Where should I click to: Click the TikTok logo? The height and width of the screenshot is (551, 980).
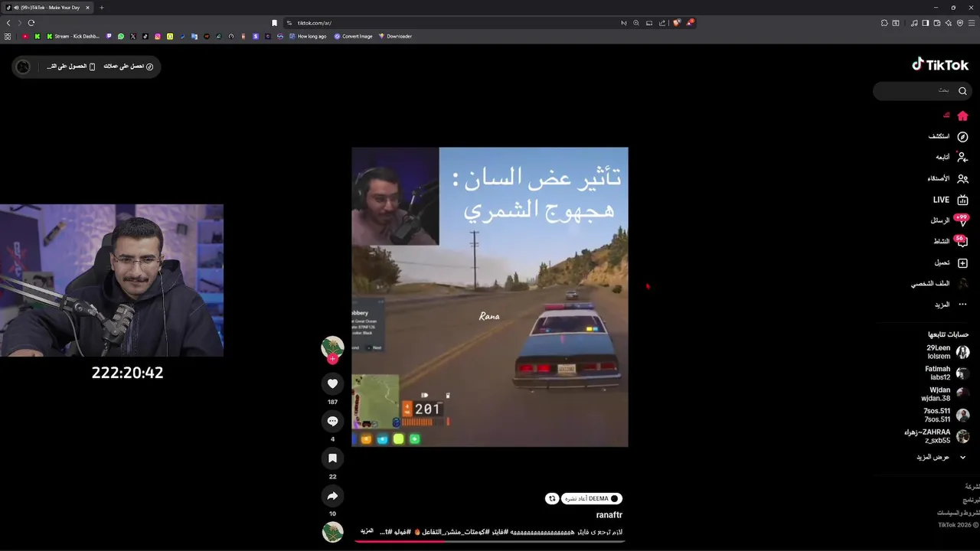click(x=940, y=65)
